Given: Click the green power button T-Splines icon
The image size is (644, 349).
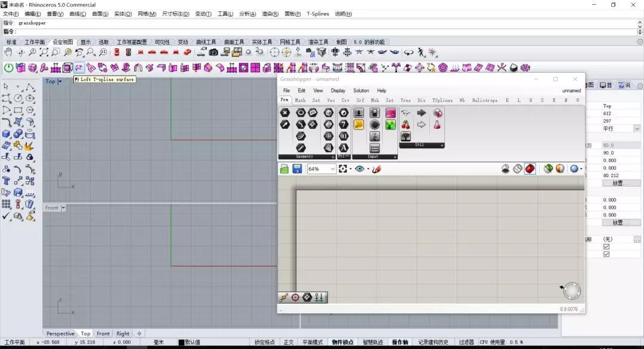Looking at the screenshot, I should click(x=8, y=68).
